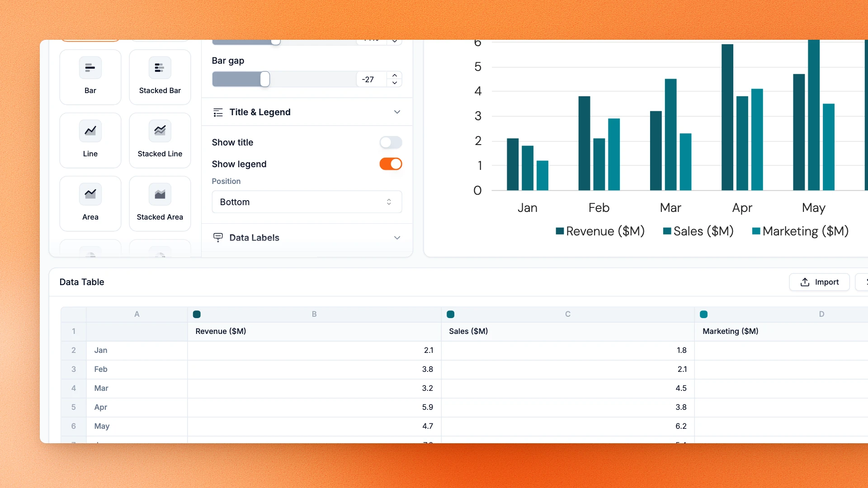This screenshot has height=488, width=868.
Task: Click the Revenue series color swatch in column B
Action: click(x=197, y=314)
